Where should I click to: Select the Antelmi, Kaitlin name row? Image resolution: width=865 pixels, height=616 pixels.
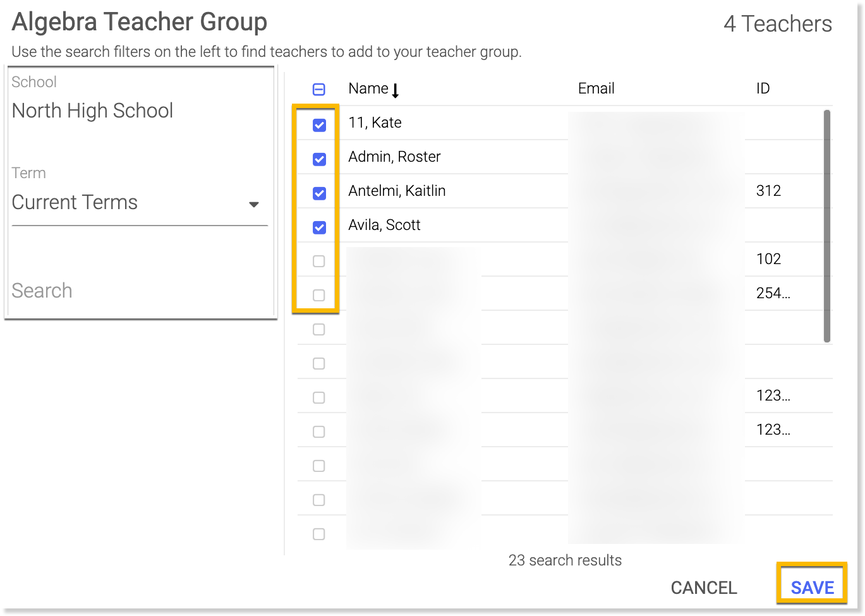coord(397,191)
